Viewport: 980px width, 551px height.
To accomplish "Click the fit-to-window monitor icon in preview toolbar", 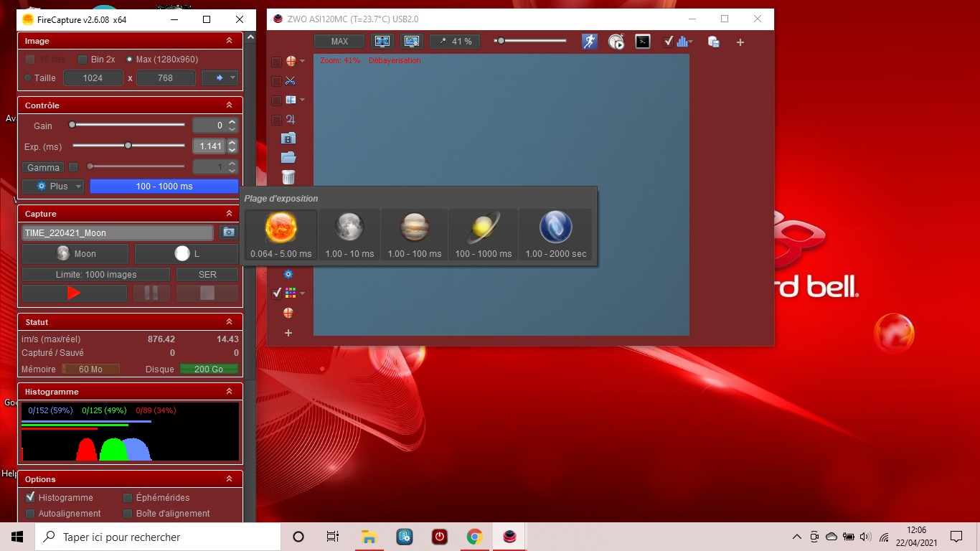I will coord(382,42).
